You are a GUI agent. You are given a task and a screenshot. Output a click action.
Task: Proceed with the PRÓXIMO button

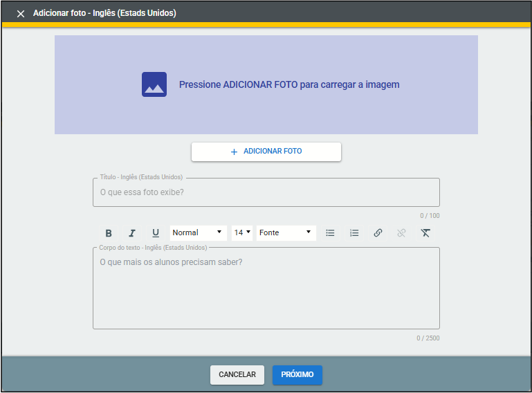297,375
